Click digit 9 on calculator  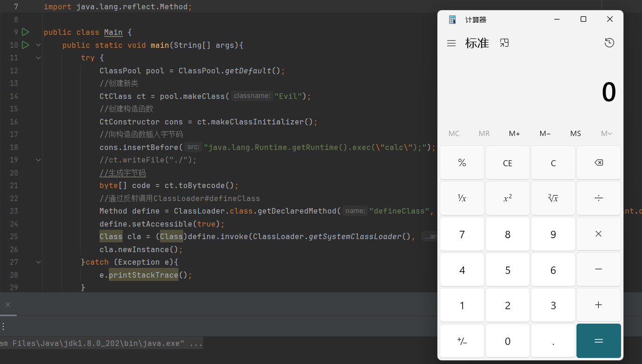click(553, 234)
